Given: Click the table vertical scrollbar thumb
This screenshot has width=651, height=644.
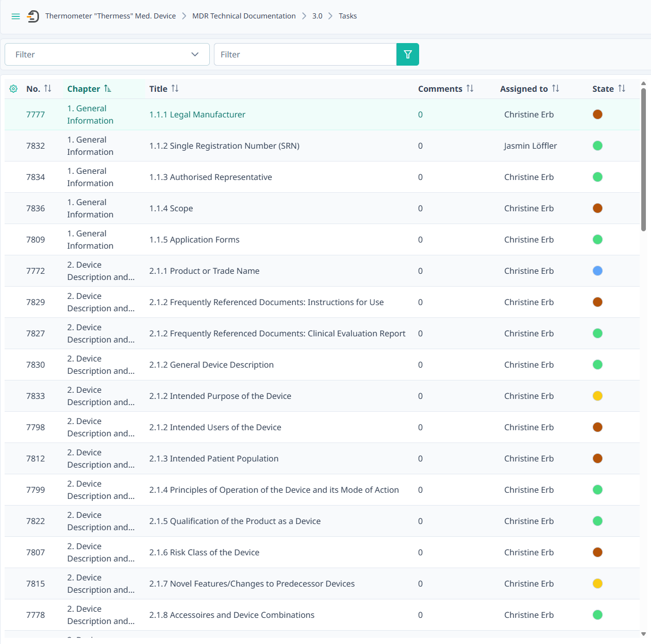Looking at the screenshot, I should pos(643,159).
